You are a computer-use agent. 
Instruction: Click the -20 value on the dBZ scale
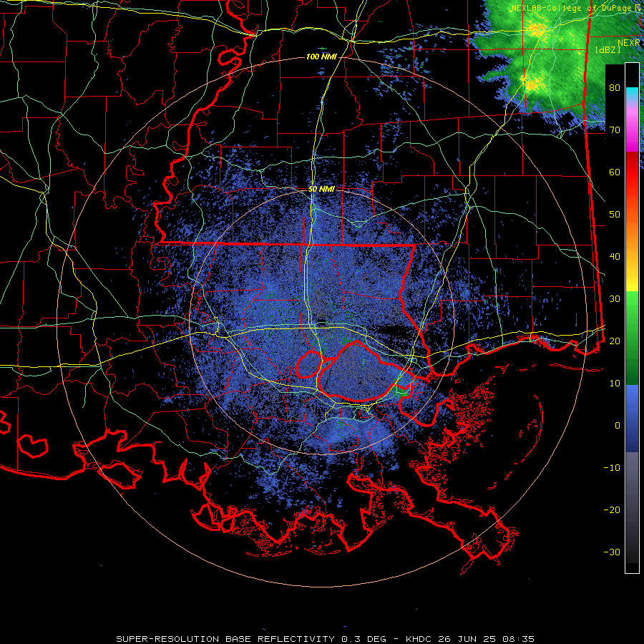click(x=612, y=509)
